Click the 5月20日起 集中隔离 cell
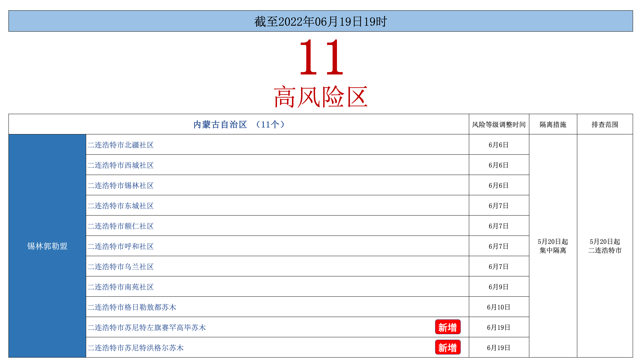Viewport: 644px width, 364px height. 553,246
